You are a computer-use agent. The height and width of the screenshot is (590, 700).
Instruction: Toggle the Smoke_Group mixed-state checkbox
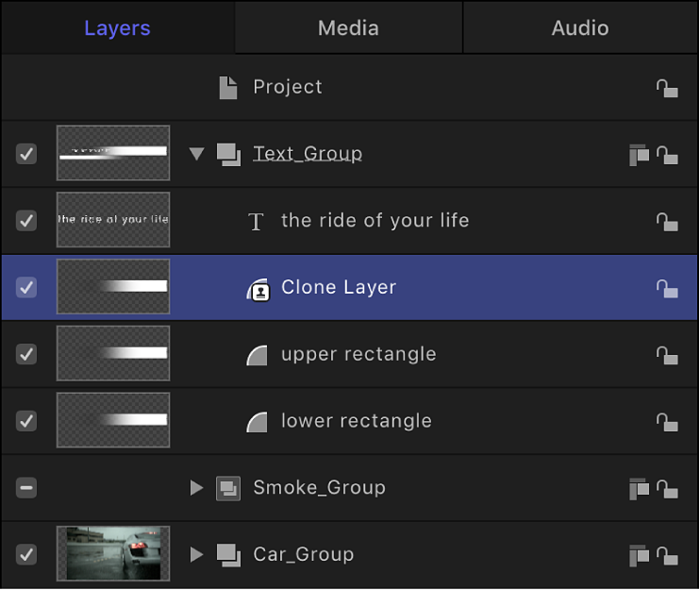tap(26, 488)
